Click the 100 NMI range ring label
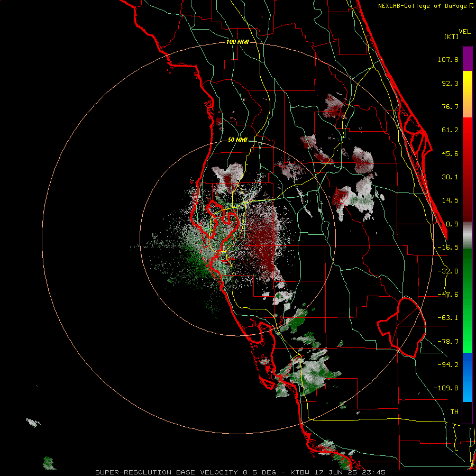Viewport: 476px width, 476px height. [237, 42]
